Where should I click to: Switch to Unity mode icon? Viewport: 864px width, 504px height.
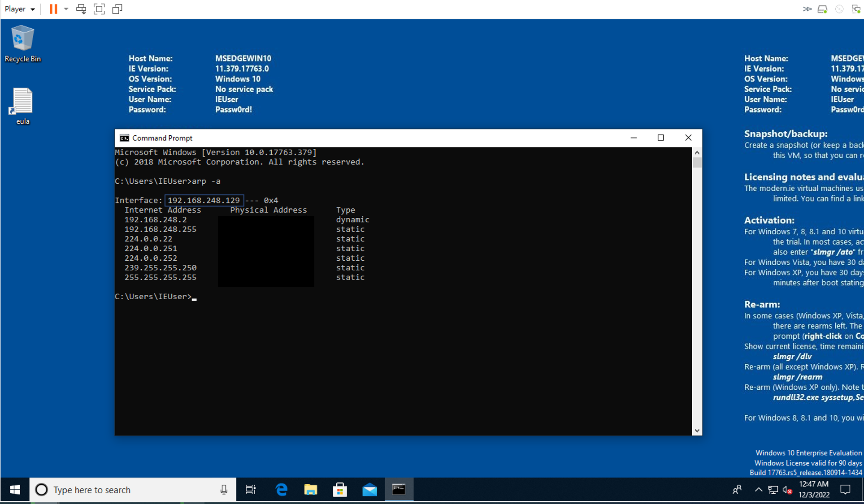click(x=117, y=9)
